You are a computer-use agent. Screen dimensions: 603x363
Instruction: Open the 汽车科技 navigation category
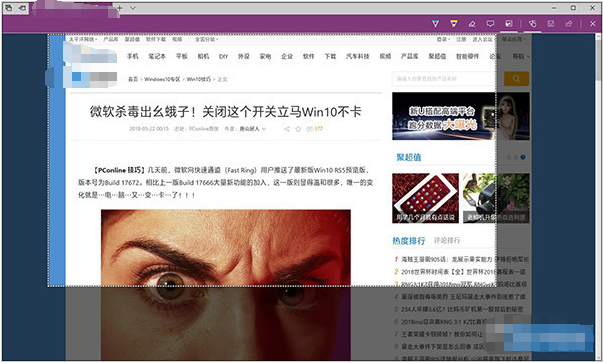click(x=358, y=56)
